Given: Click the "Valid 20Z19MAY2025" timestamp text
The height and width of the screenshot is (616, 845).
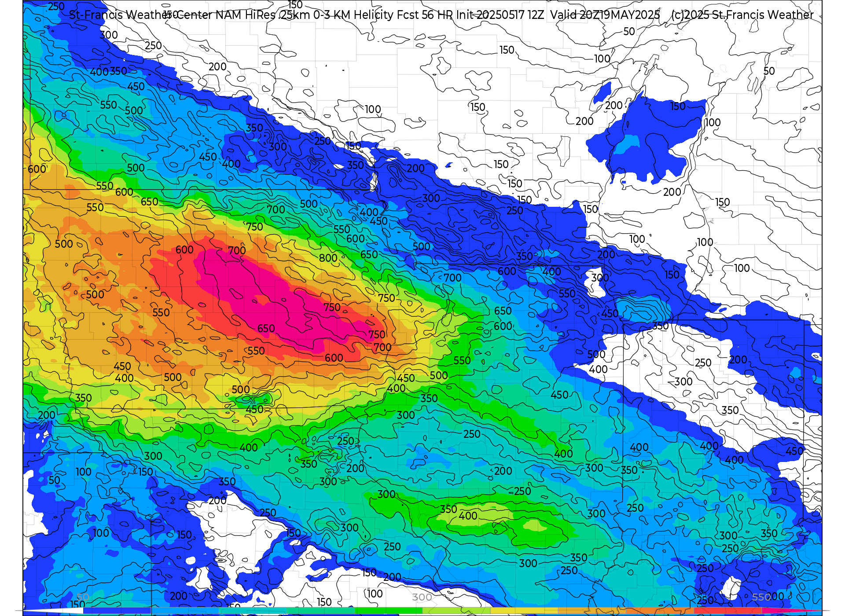Looking at the screenshot, I should click(x=605, y=15).
